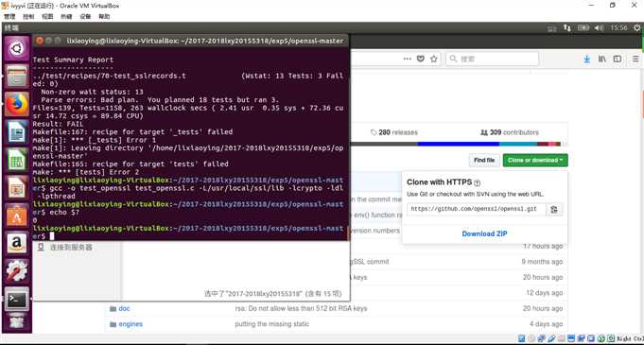Open the 280 releases link
This screenshot has width=644, height=345.
point(394,132)
